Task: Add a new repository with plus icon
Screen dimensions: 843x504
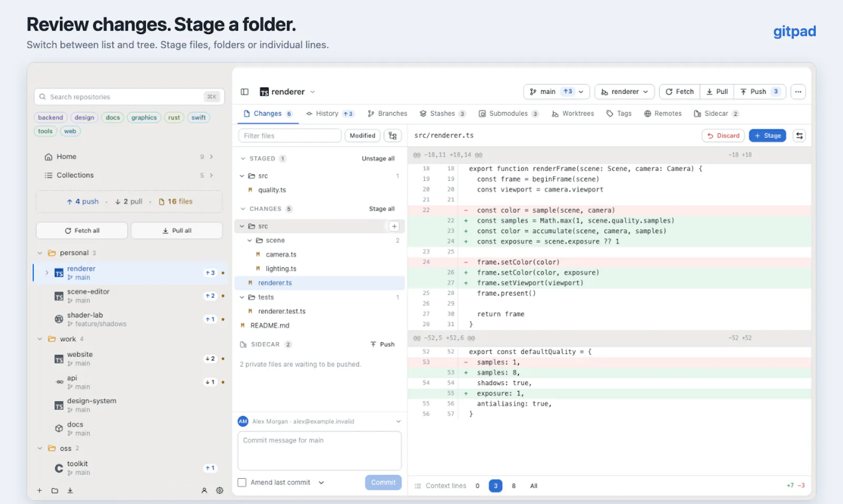Action: 40,491
